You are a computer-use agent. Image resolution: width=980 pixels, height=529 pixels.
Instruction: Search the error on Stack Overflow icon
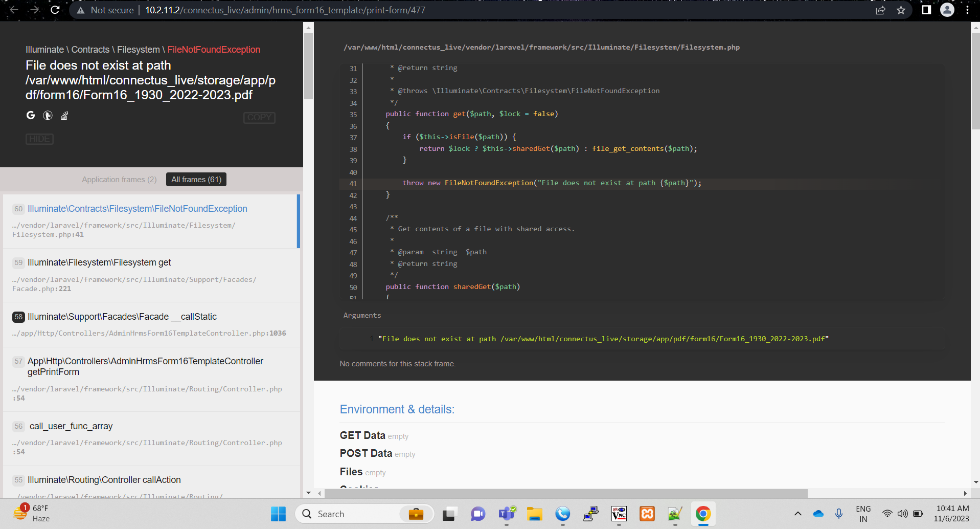[64, 116]
